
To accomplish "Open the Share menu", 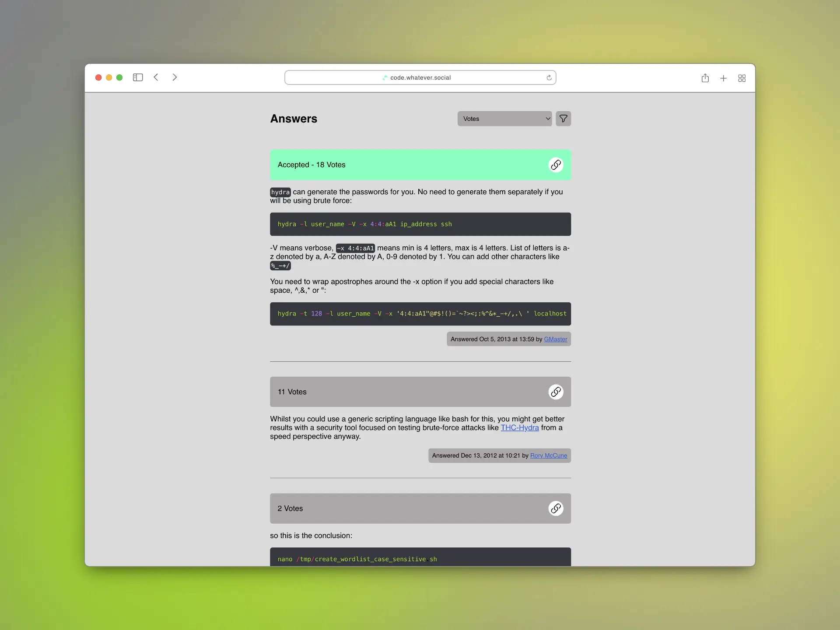I will (705, 78).
